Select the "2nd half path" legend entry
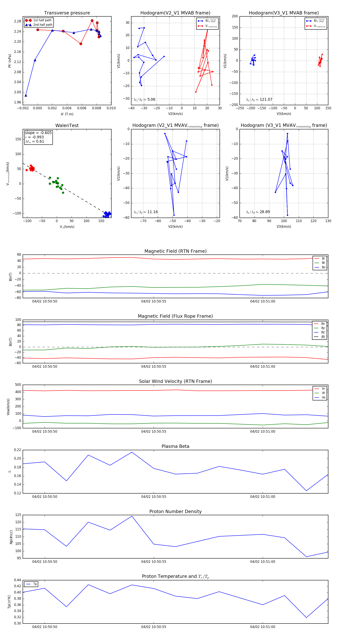Image resolution: width=351 pixels, height=644 pixels. 43,25
